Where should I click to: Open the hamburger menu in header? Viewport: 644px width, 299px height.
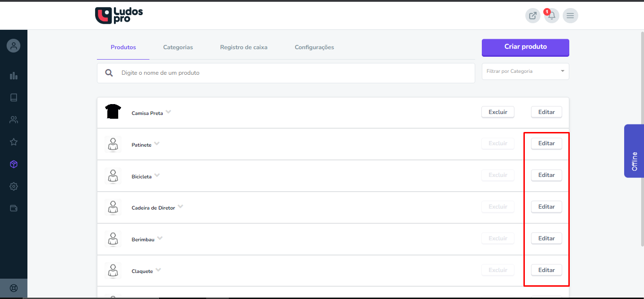click(x=570, y=16)
